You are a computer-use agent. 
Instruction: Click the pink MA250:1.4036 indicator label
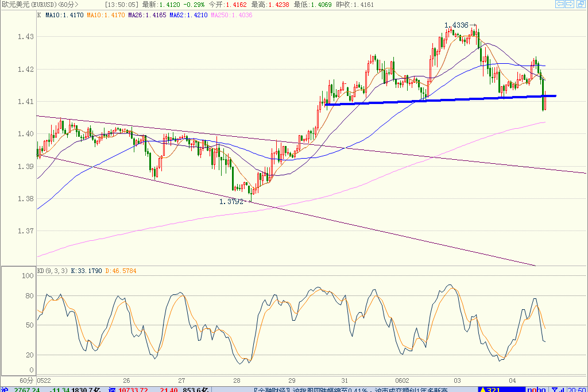[231, 15]
